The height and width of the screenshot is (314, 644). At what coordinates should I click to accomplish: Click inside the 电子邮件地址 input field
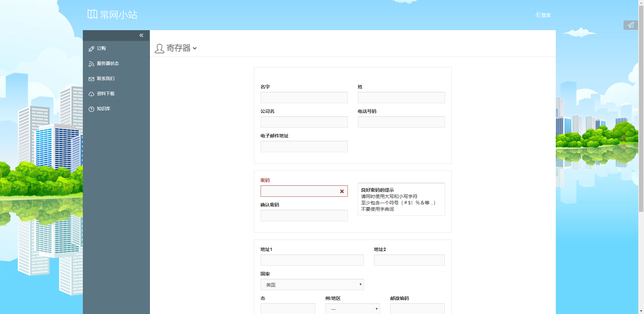click(304, 146)
